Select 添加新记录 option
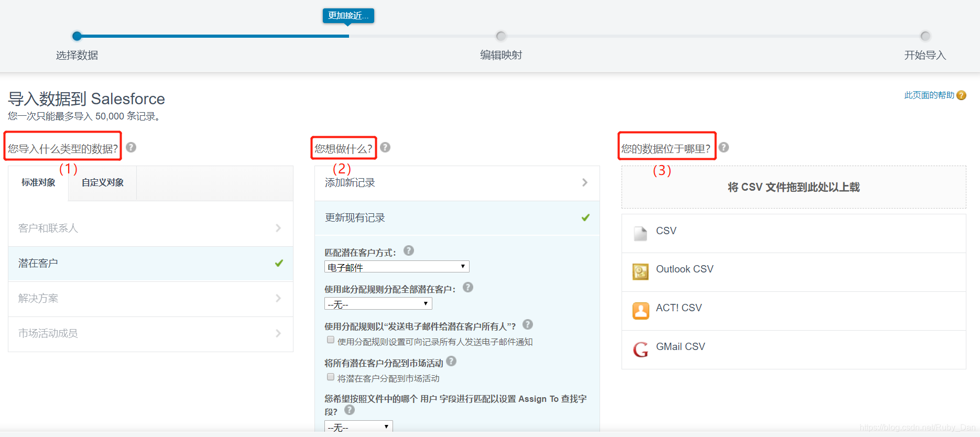Image resolution: width=980 pixels, height=437 pixels. click(457, 183)
